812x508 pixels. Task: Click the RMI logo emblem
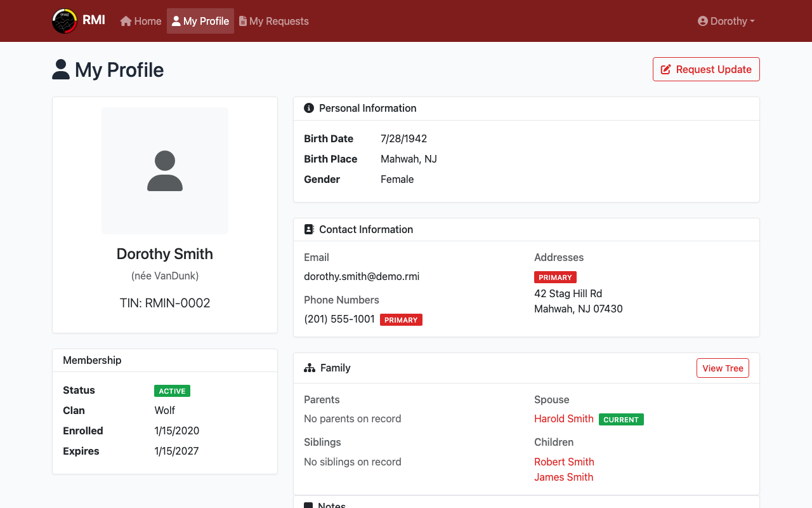(x=64, y=21)
